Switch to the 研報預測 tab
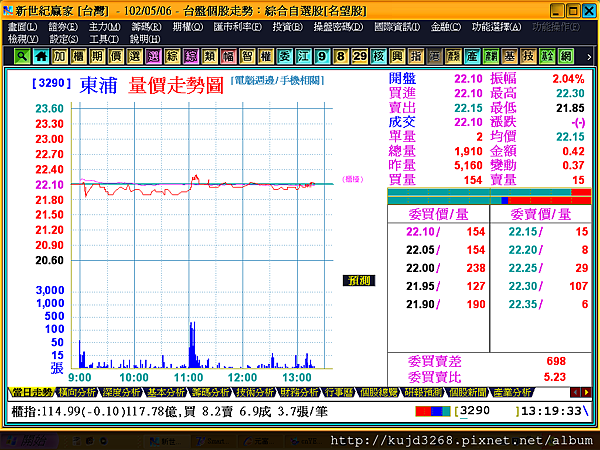Screen dimensions: 600x450 pyautogui.click(x=423, y=392)
